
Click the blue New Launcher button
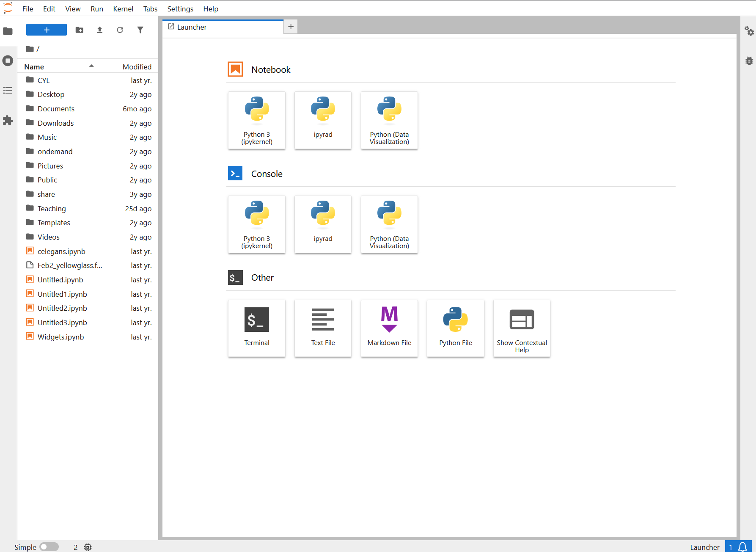tap(47, 30)
